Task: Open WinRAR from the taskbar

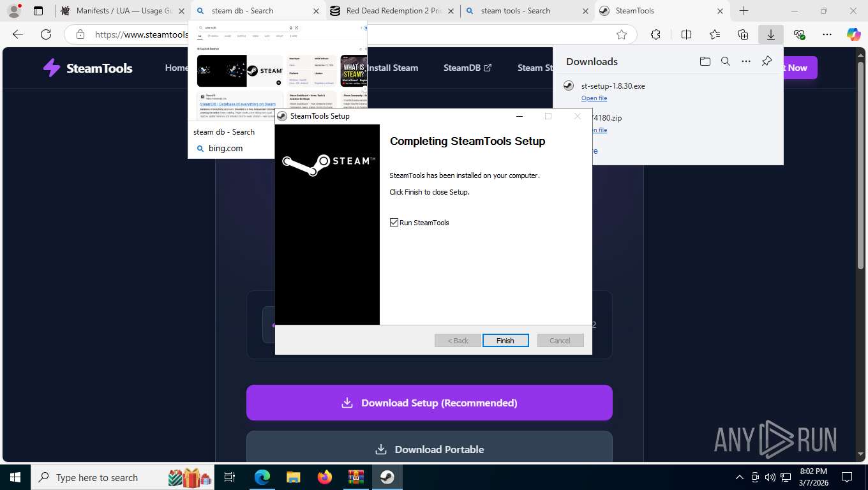Action: (355, 477)
